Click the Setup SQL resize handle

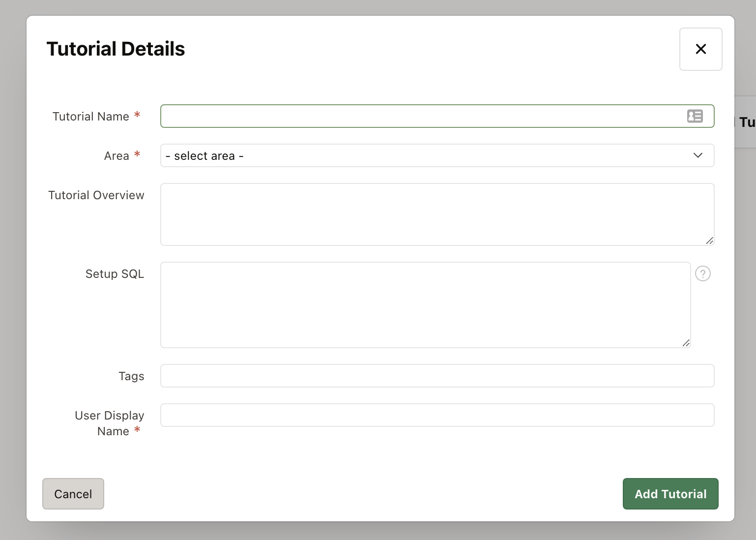(686, 343)
